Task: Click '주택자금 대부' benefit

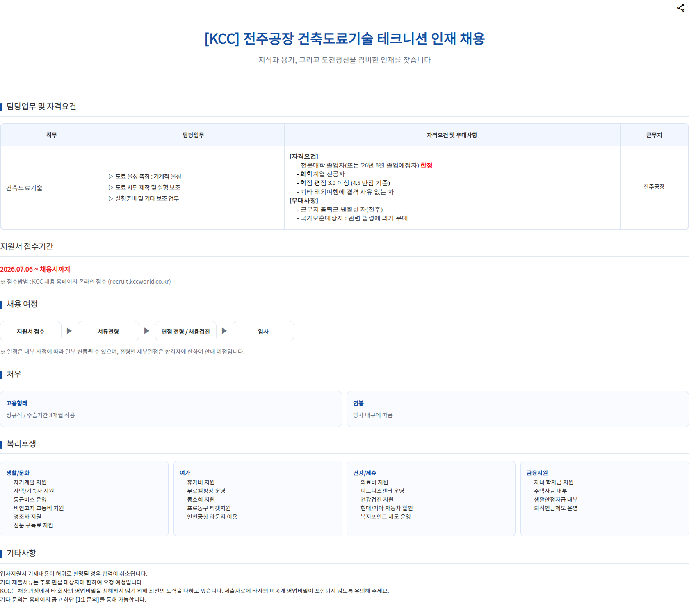Action: click(x=550, y=491)
